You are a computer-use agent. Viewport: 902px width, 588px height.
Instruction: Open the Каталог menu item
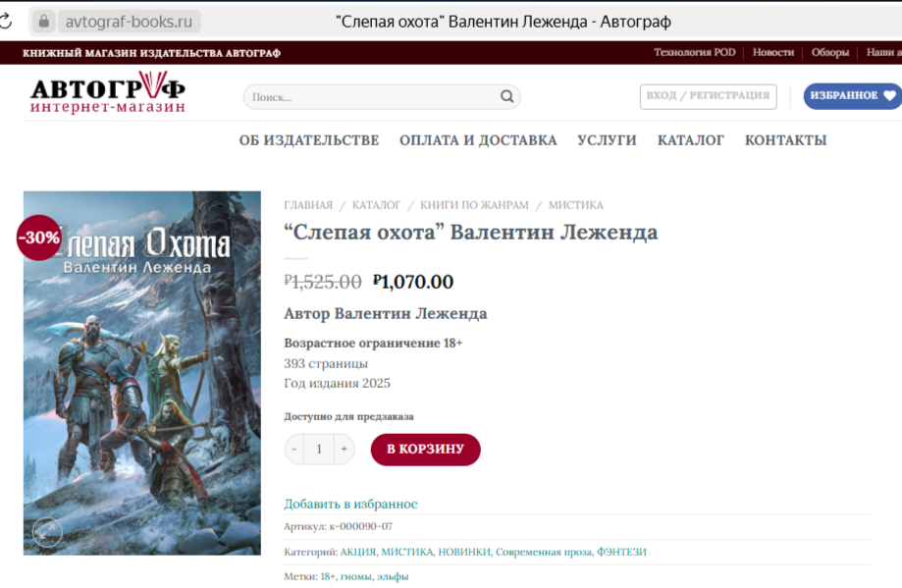[x=690, y=140]
